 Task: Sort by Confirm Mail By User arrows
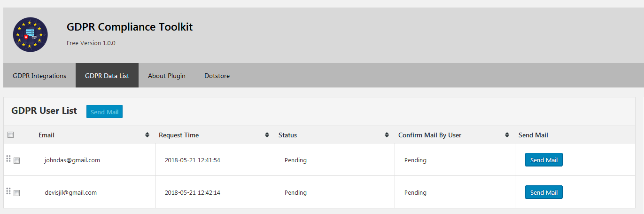[507, 135]
